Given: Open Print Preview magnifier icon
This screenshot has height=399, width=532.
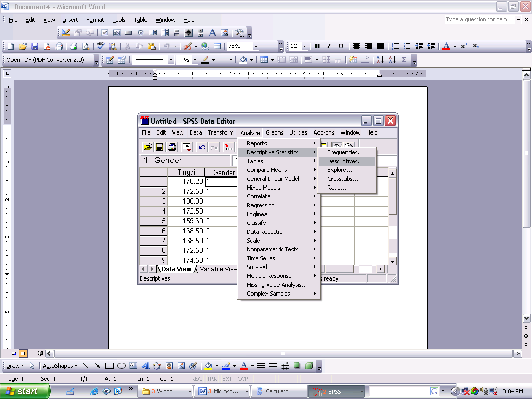Looking at the screenshot, I should [86, 46].
